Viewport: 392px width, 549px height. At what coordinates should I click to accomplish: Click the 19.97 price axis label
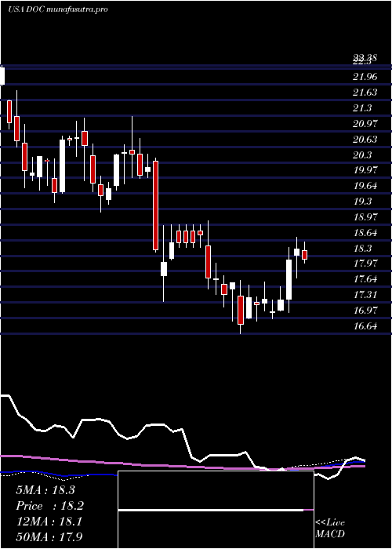coord(365,170)
